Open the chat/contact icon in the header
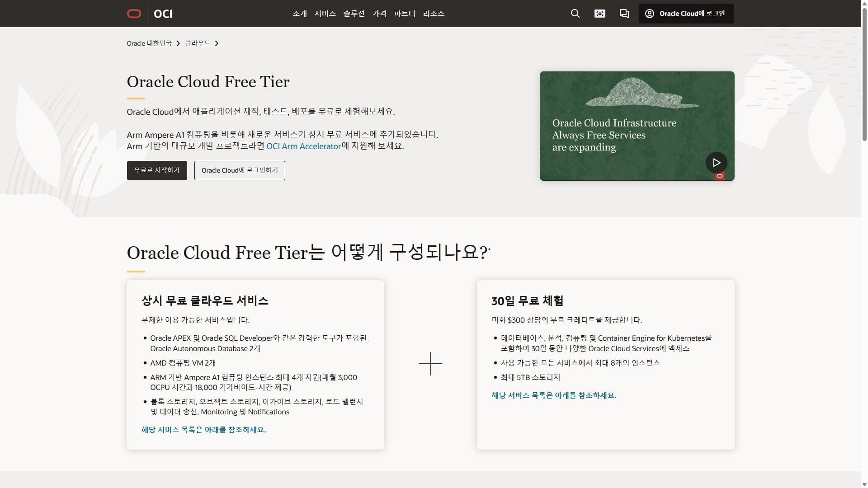Screen dimensions: 868x488 tap(624, 14)
